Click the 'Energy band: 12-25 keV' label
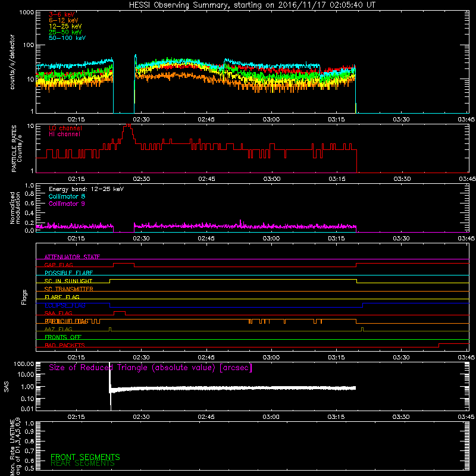The width and height of the screenshot is (476, 476). (x=86, y=189)
